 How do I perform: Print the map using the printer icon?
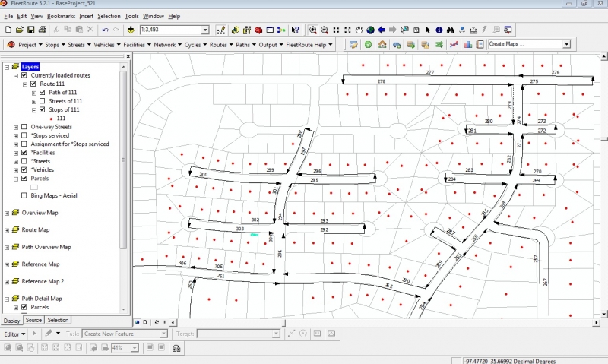tap(43, 30)
